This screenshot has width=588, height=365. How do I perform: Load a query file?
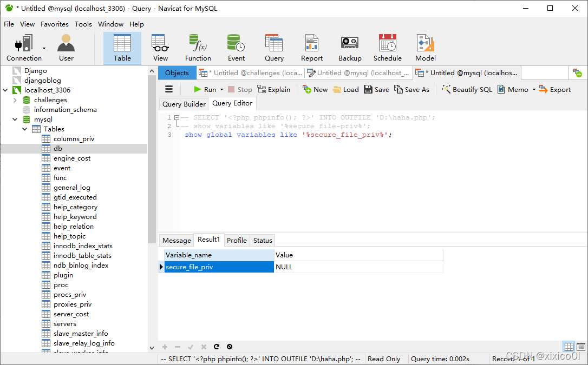click(346, 89)
